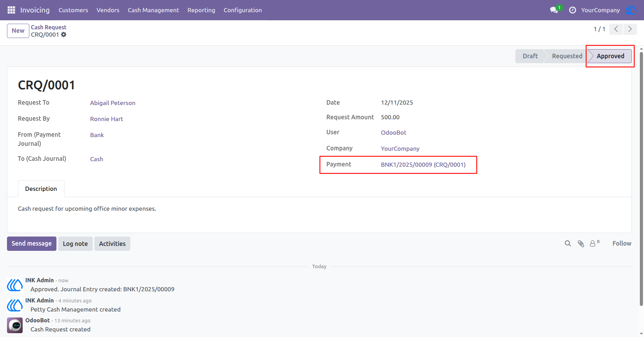Viewport: 644px width, 337px height.
Task: Go back to Cash Request breadcrumb
Action: coord(48,27)
